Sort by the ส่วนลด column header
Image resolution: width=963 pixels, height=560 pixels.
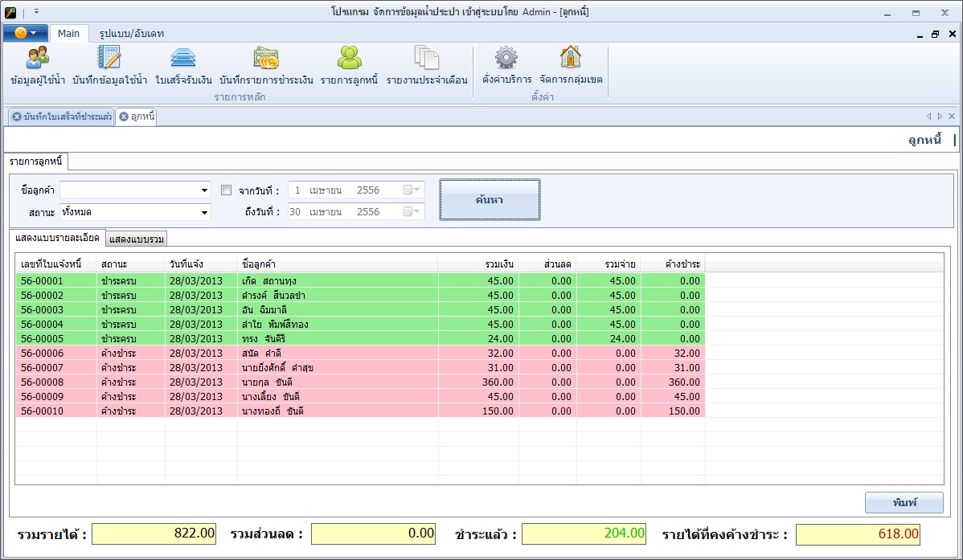click(548, 264)
